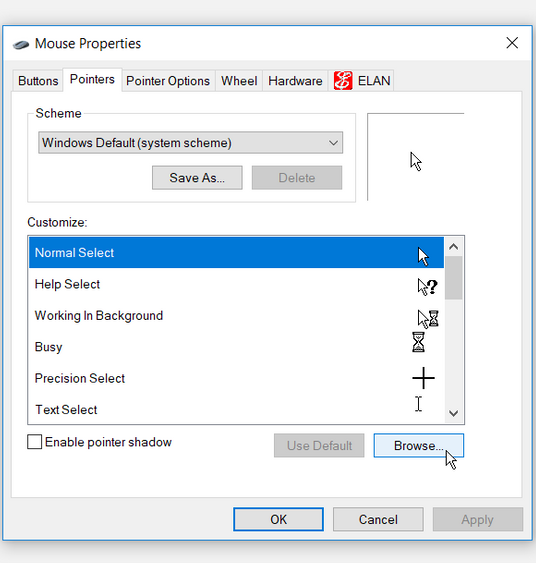536x563 pixels.
Task: Click the greyed-out Use Default button
Action: [319, 446]
